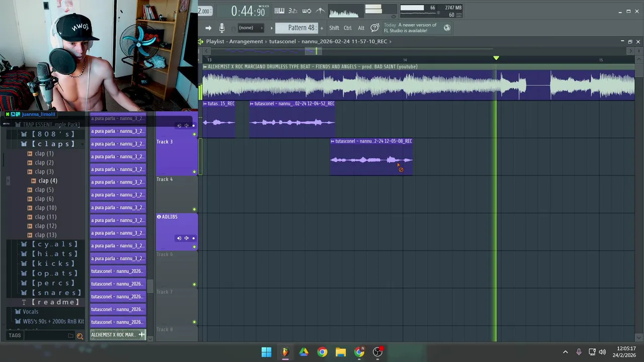Open File Explorer from taskbar
This screenshot has width=644, height=362.
[x=341, y=352]
